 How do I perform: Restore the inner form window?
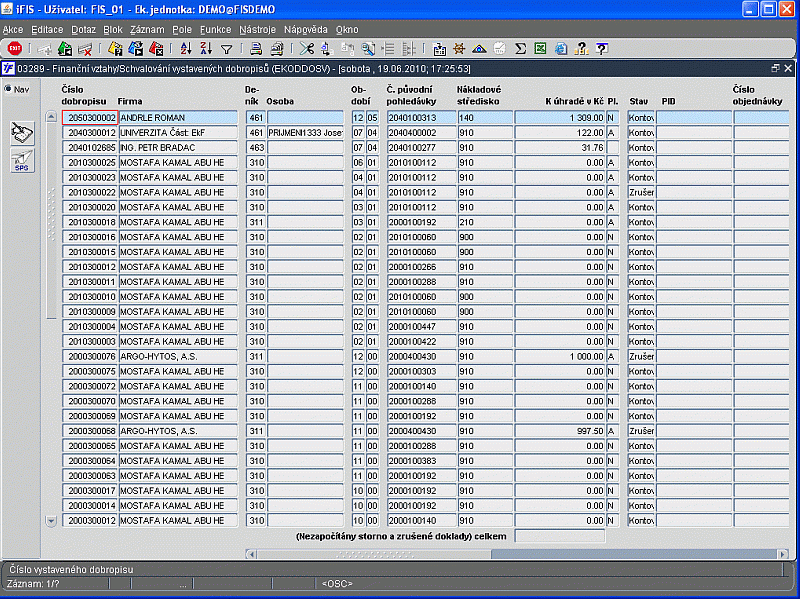click(776, 68)
